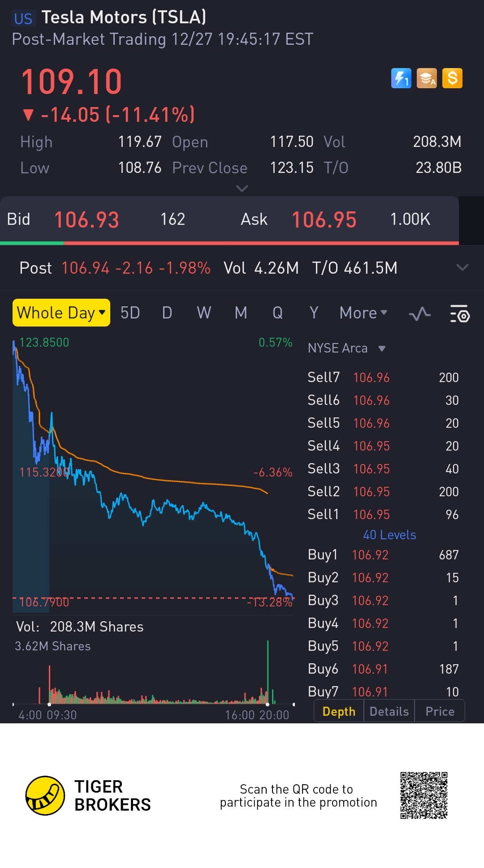Switch chart to W weekly timeframe
Viewport: 484px width, 868px height.
pos(204,313)
